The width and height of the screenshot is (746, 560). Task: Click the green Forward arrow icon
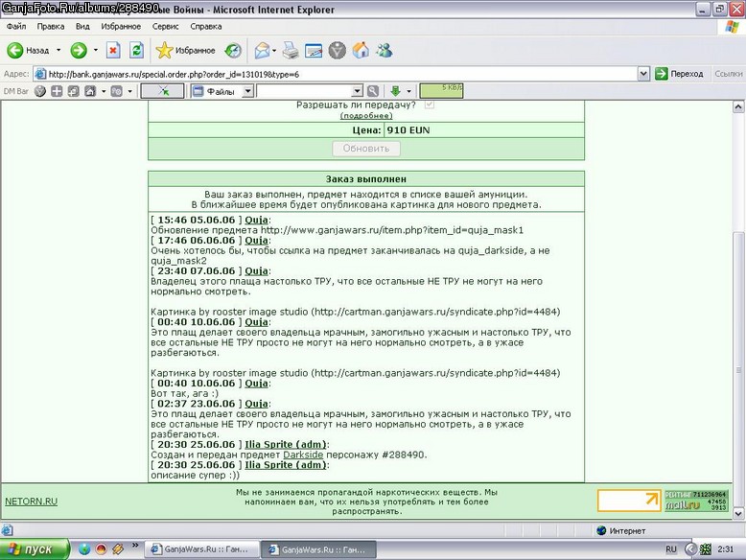[x=79, y=50]
